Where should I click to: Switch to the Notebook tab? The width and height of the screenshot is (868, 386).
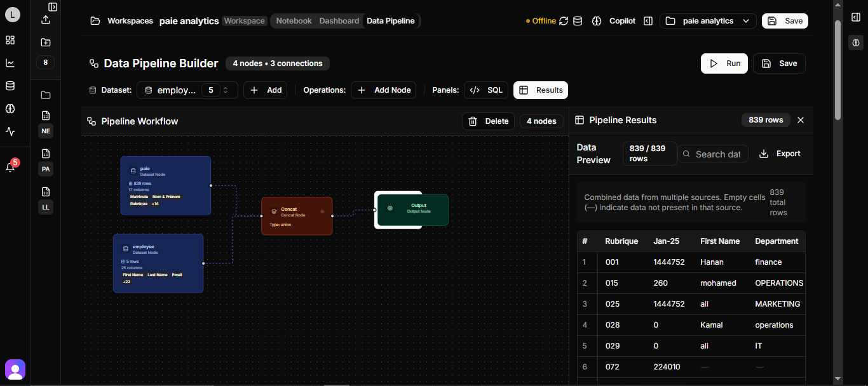coord(293,20)
